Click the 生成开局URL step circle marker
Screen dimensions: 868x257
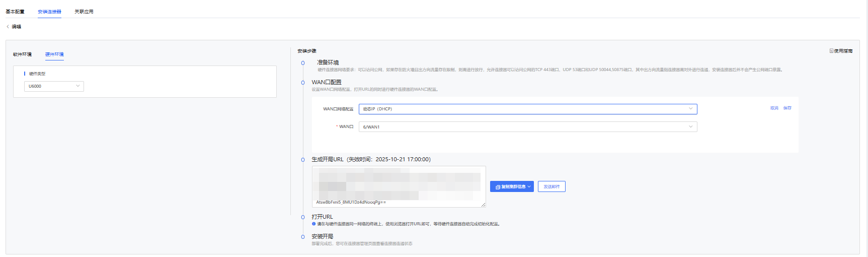tap(303, 160)
